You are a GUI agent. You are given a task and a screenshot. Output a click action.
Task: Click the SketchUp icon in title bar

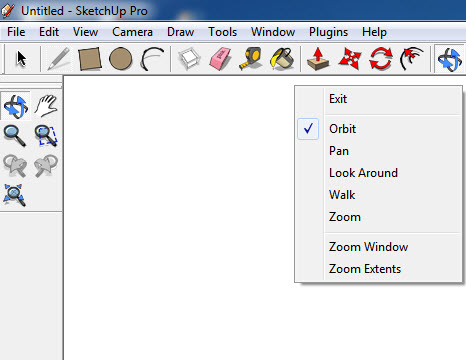point(7,10)
